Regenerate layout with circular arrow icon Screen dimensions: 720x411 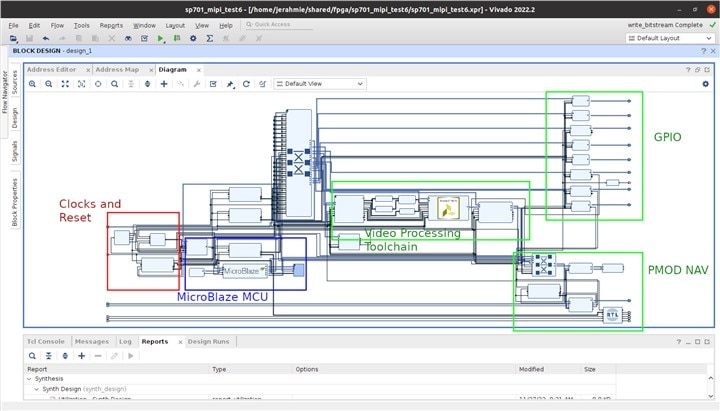pyautogui.click(x=246, y=84)
